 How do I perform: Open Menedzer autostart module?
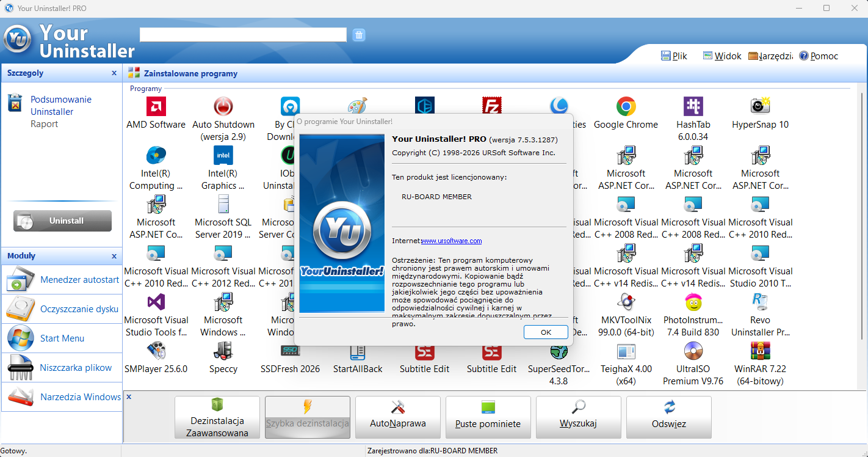[62, 280]
